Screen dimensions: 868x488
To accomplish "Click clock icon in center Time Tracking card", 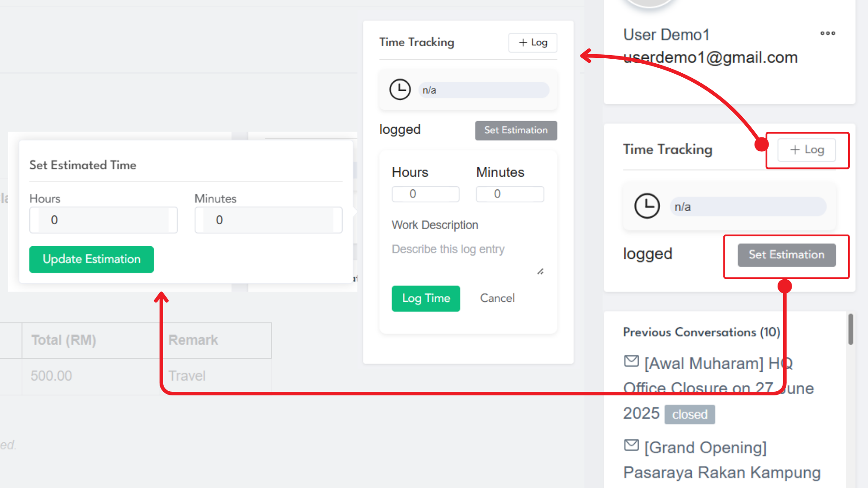I will [400, 89].
